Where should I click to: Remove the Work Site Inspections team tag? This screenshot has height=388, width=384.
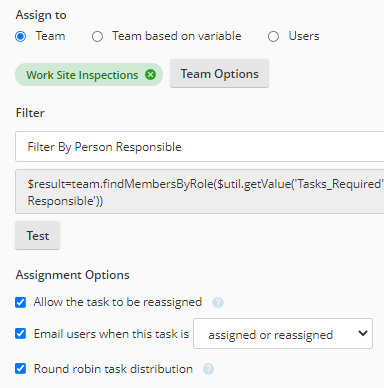coord(150,75)
